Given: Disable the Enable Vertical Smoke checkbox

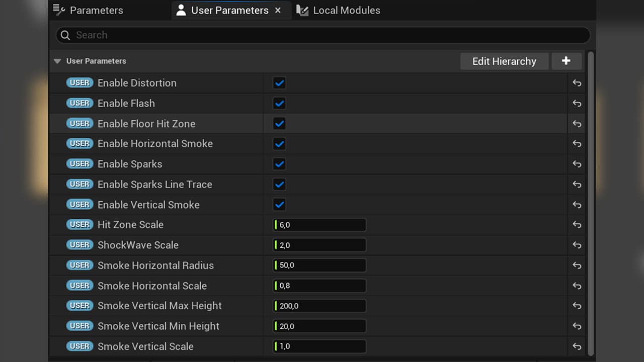Looking at the screenshot, I should coord(279,205).
